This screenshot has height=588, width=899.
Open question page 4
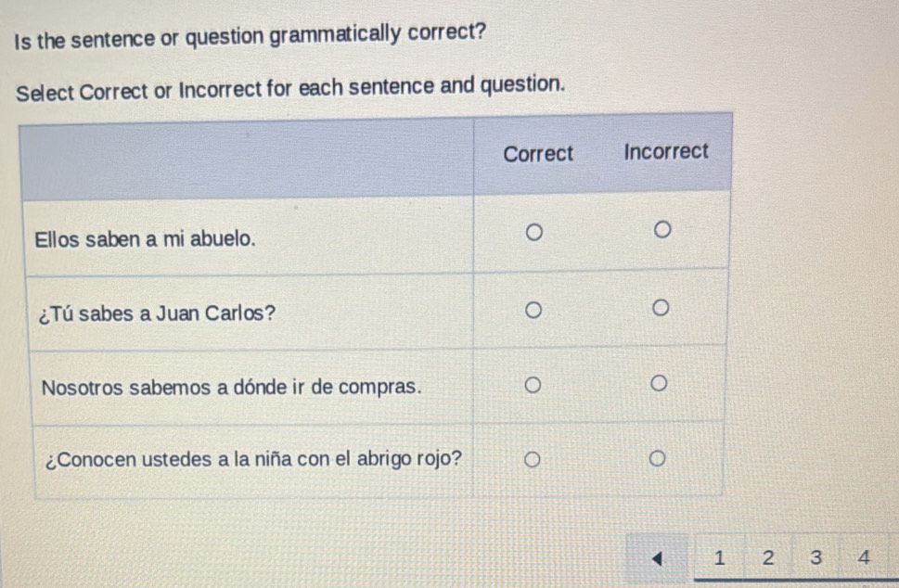(x=863, y=557)
